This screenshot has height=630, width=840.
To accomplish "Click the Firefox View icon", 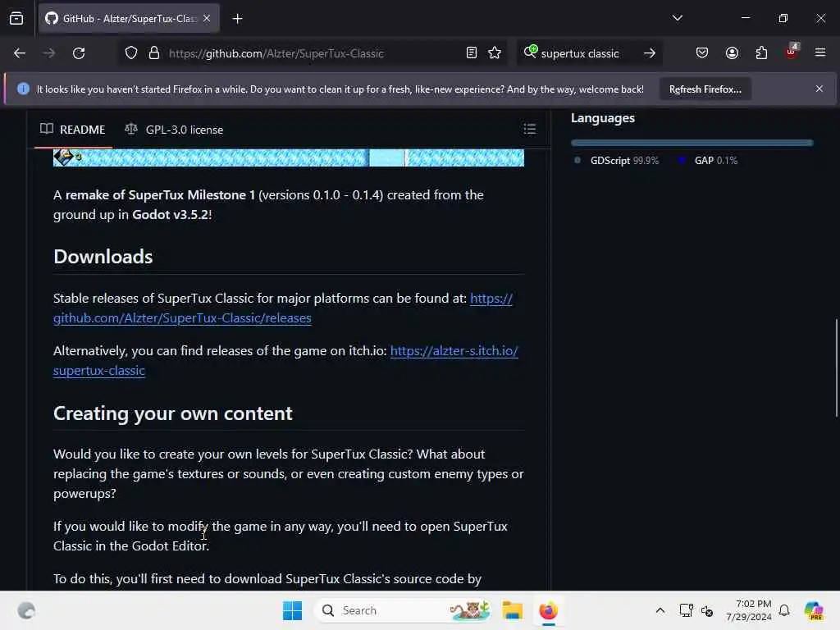I will 16,19.
